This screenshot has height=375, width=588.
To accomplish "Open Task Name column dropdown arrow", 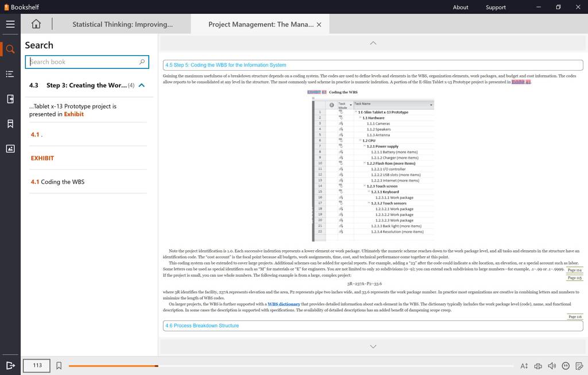I will [x=431, y=105].
